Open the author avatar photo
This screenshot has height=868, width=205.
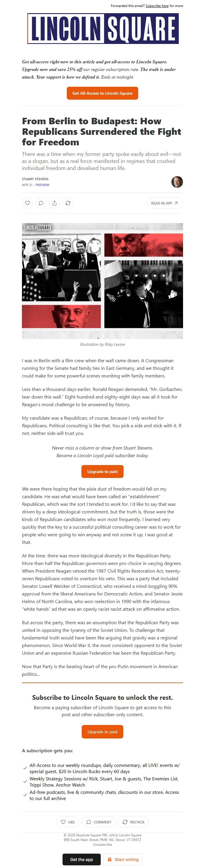177,182
